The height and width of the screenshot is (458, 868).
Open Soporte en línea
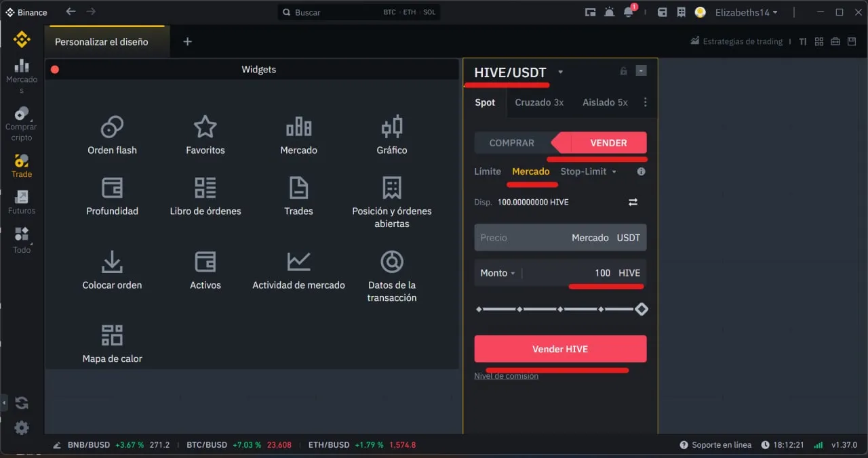715,445
